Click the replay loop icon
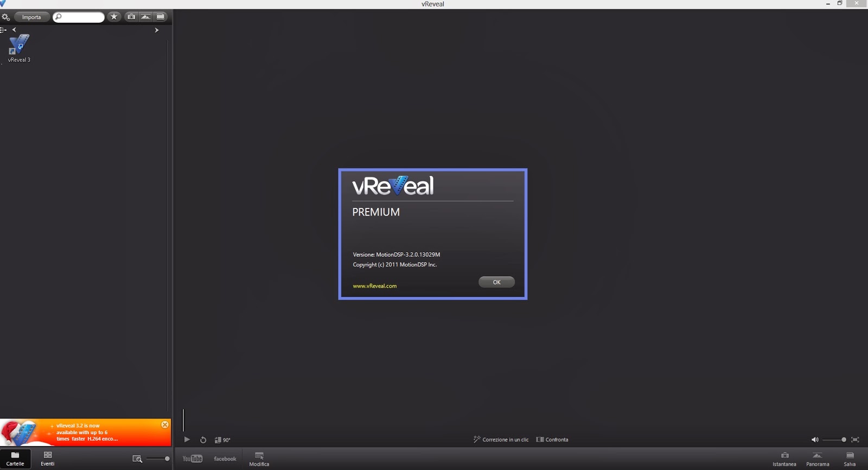868x470 pixels. pyautogui.click(x=203, y=440)
